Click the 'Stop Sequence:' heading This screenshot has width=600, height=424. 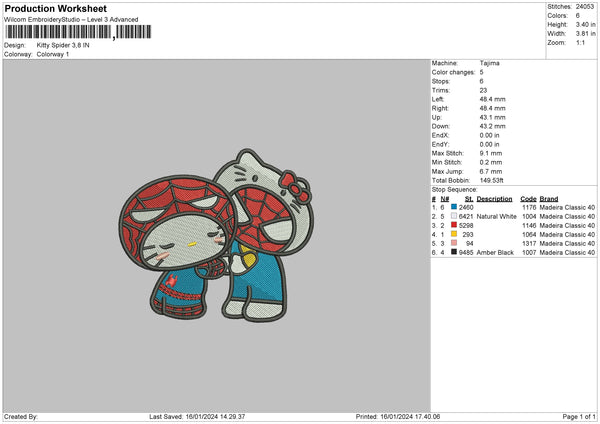455,190
